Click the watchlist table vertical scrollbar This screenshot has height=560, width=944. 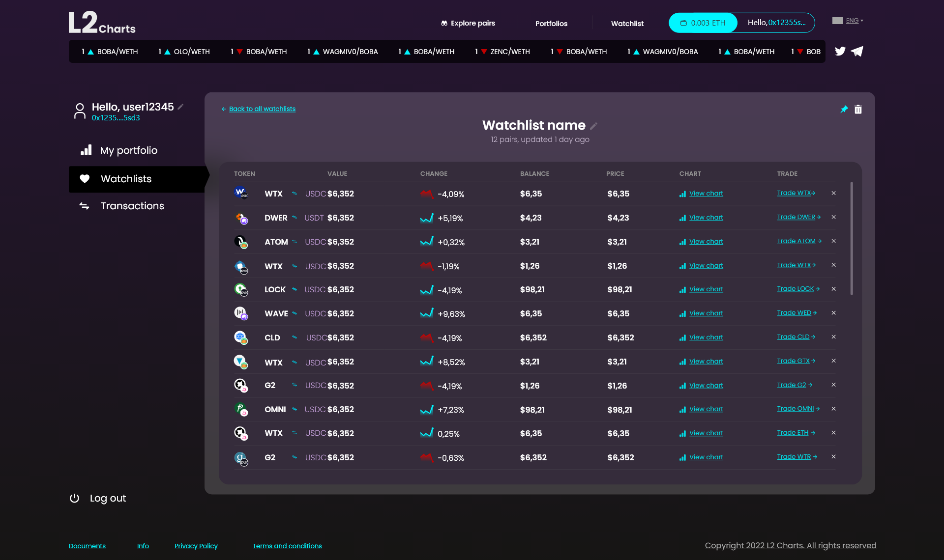852,239
